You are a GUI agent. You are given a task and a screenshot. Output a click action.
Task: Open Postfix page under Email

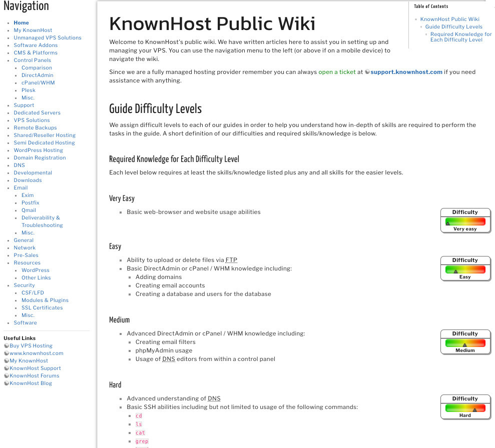point(31,202)
